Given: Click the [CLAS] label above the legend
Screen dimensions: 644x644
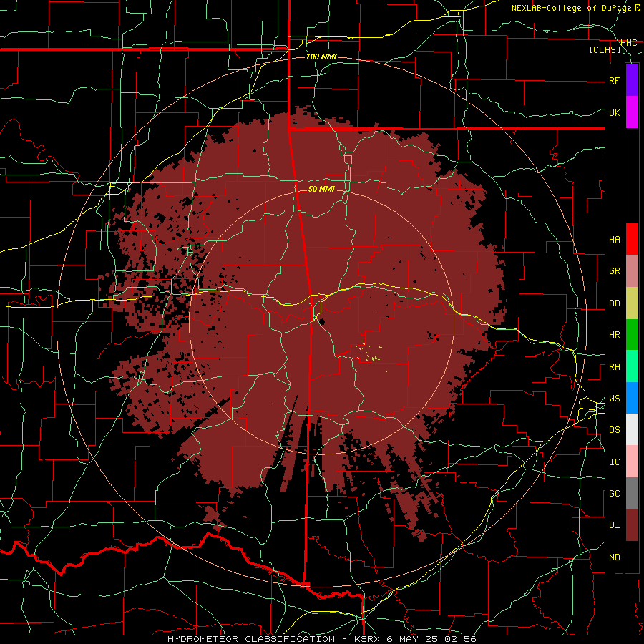Looking at the screenshot, I should click(x=605, y=50).
